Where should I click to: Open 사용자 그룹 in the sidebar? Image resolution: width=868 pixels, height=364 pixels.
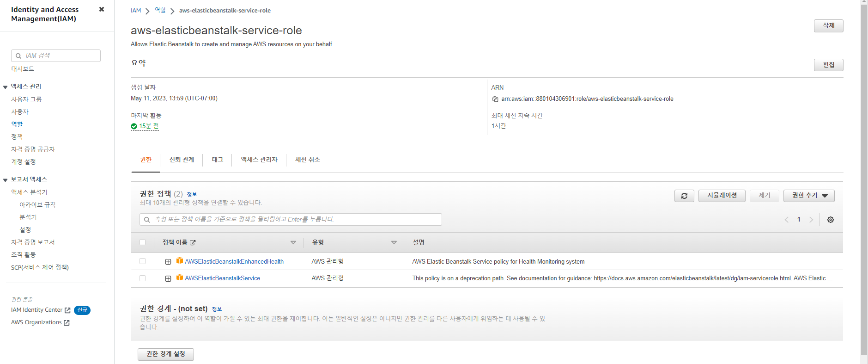[26, 99]
